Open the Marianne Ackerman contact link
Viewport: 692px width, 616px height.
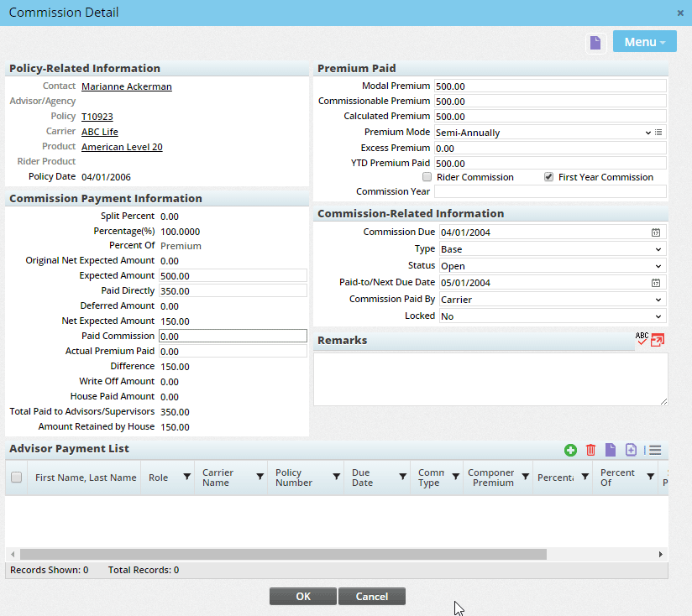[x=127, y=86]
